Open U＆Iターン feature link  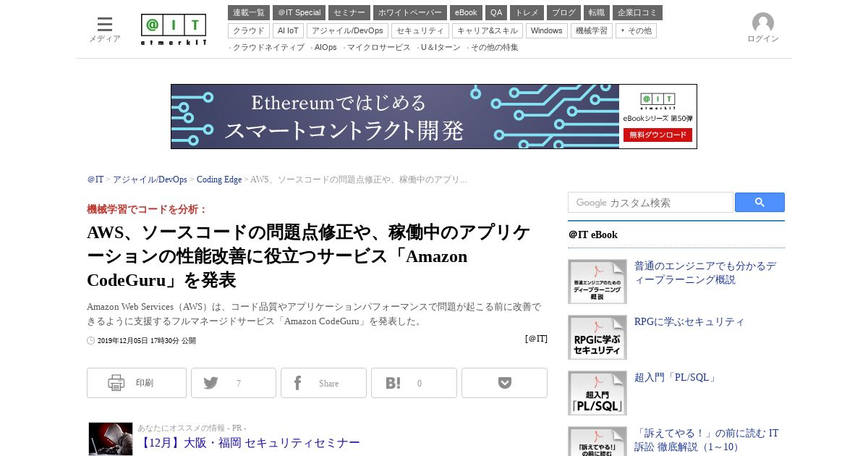pos(441,47)
